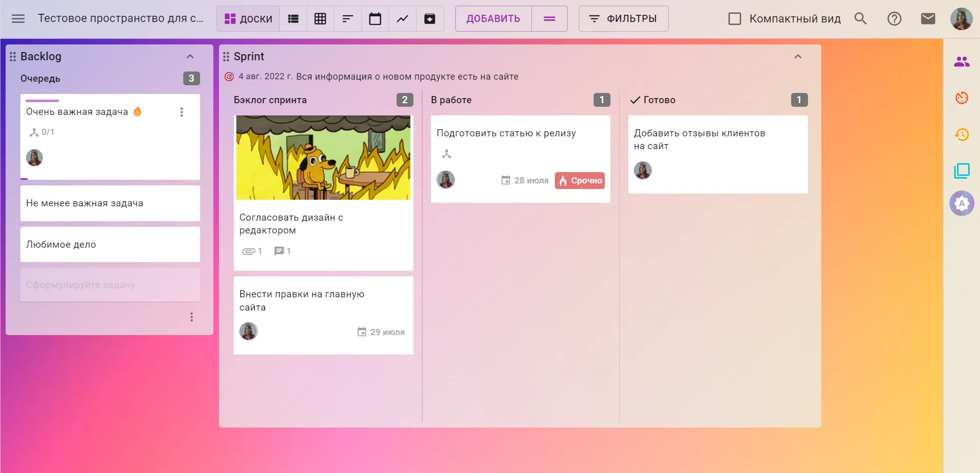Click the ДОБАВИТЬ button

493,19
